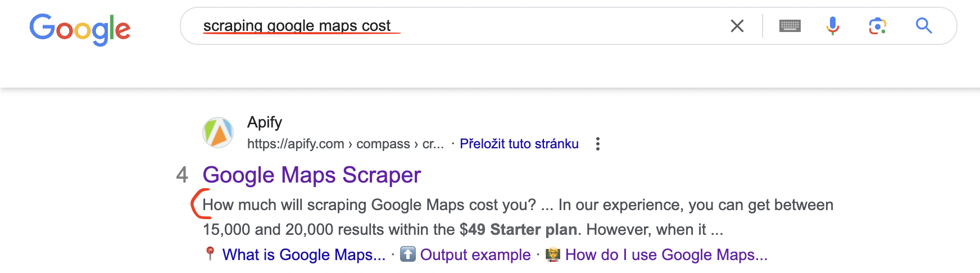Viewport: 980px width, 273px height.
Task: Open the on-screen keyboard input tool
Action: pos(790,26)
